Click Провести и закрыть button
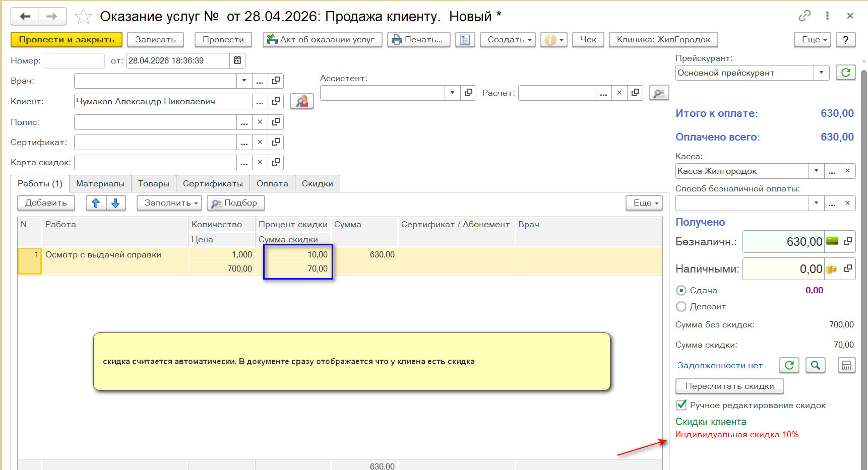 tap(67, 39)
